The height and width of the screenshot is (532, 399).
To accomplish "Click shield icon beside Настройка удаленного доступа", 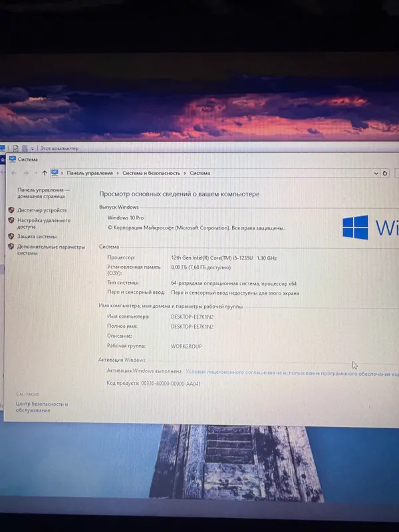I will click(x=11, y=220).
